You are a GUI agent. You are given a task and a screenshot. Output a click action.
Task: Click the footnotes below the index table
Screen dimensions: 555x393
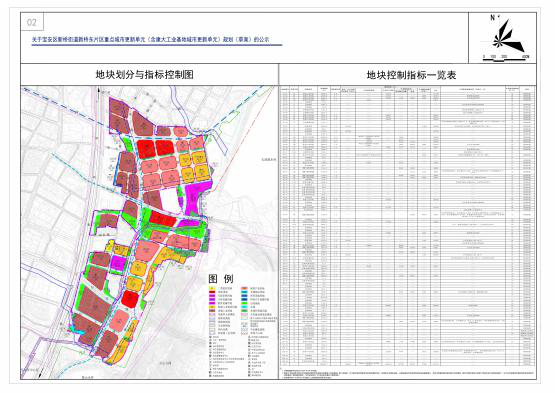coord(407,374)
